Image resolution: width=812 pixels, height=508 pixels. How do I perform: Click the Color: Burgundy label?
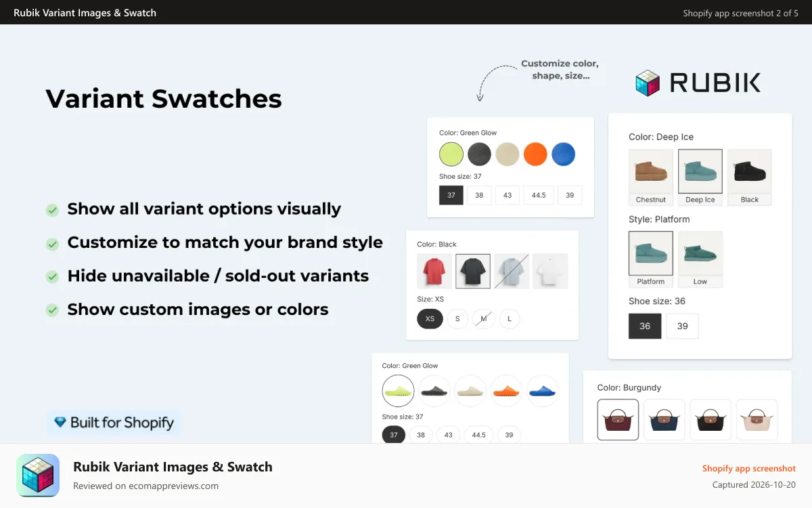[x=629, y=387]
